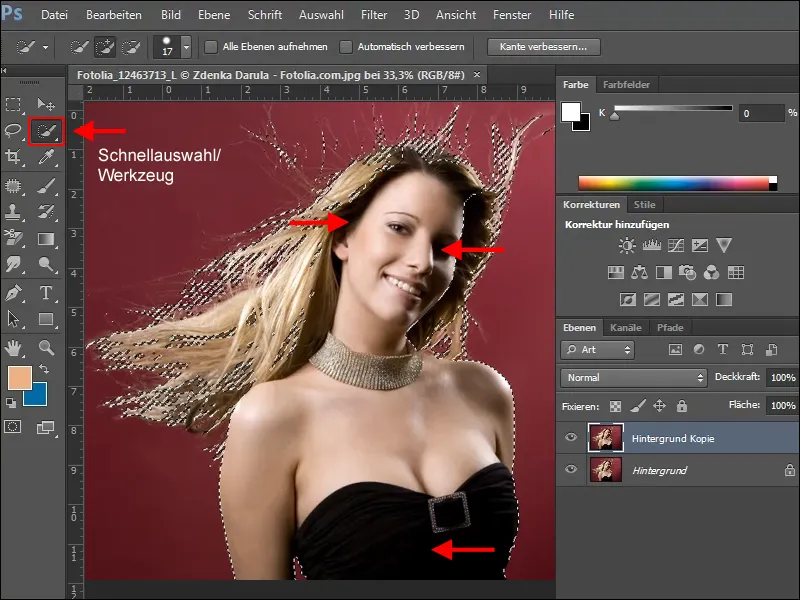Screen dimensions: 800x600
Task: Toggle Quick Mask mode
Action: [13, 427]
